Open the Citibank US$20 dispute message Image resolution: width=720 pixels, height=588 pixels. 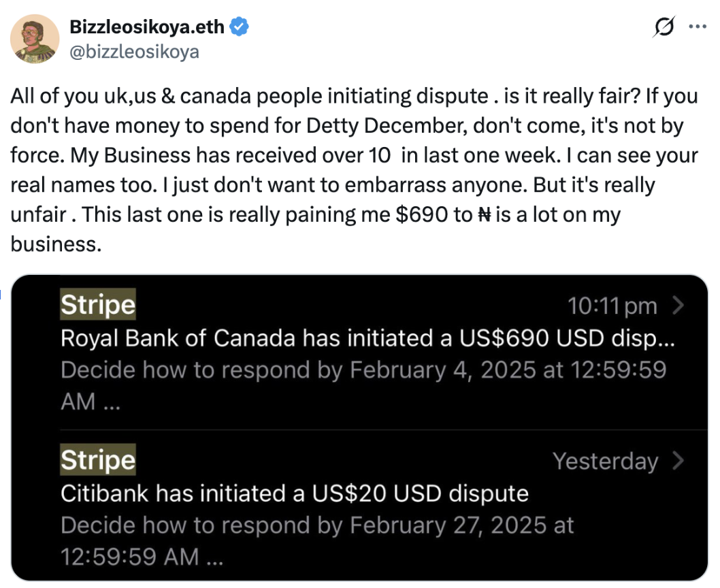295,493
